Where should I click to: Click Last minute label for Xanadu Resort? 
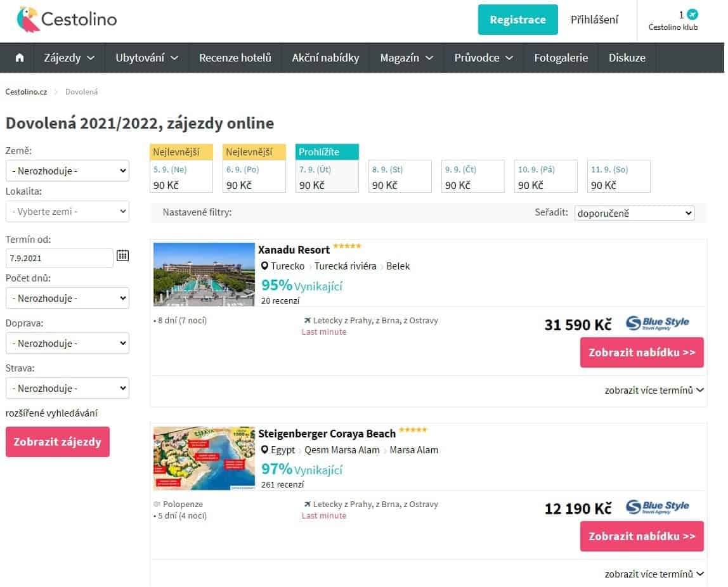coord(324,332)
